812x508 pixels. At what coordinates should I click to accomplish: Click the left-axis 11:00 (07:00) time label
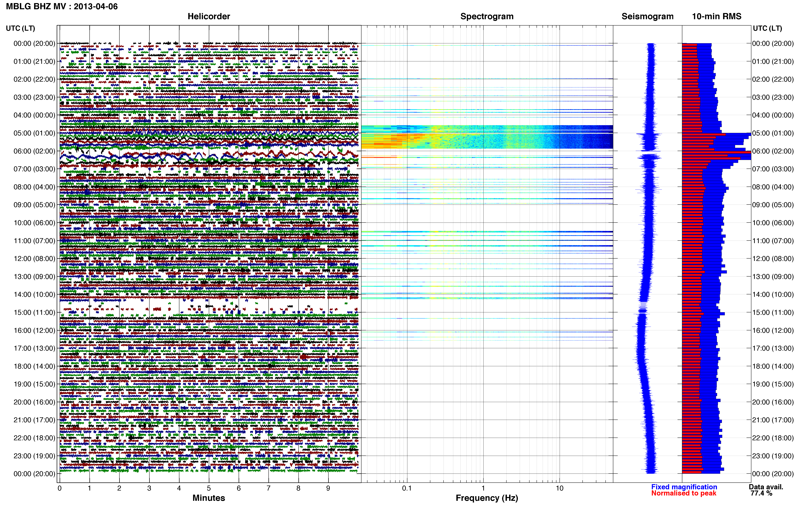[x=34, y=241]
